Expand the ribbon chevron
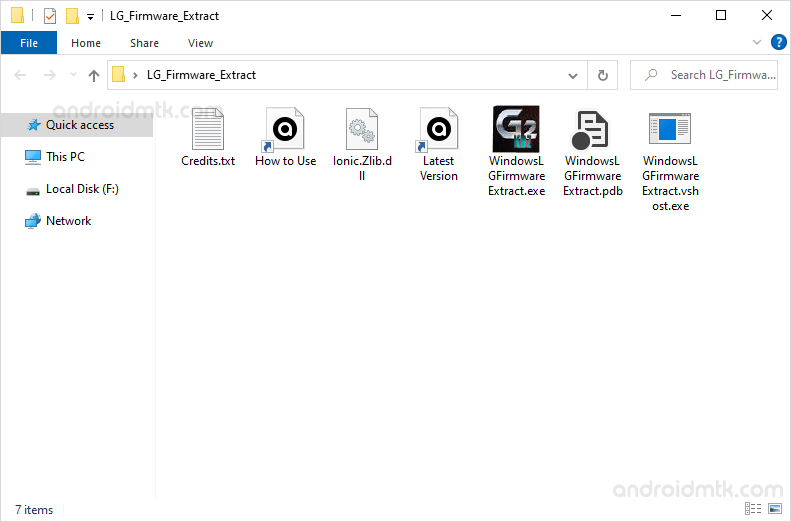Image resolution: width=791 pixels, height=522 pixels. [757, 42]
